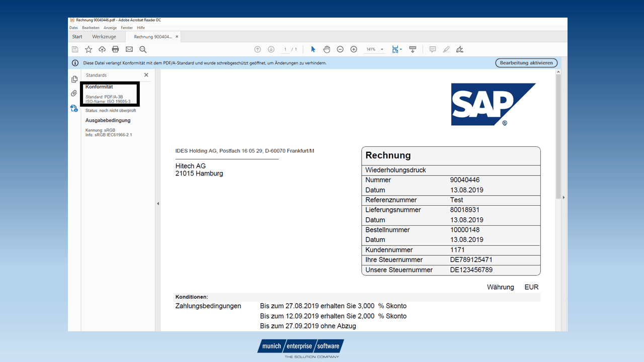Click the cloud upload icon
This screenshot has height=362, width=644.
coord(102,49)
